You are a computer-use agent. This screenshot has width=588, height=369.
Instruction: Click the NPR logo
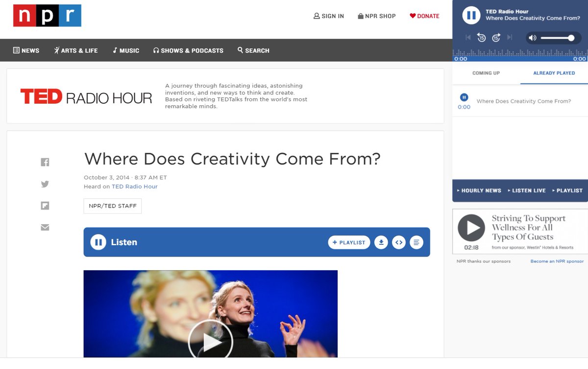pos(47,16)
